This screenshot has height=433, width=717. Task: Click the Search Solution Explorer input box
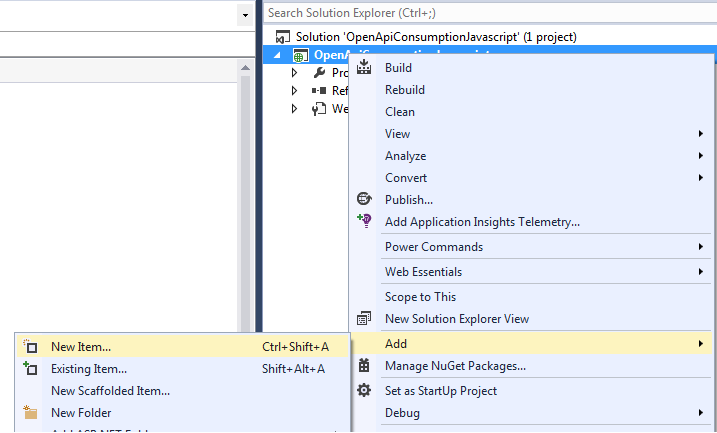pyautogui.click(x=488, y=13)
